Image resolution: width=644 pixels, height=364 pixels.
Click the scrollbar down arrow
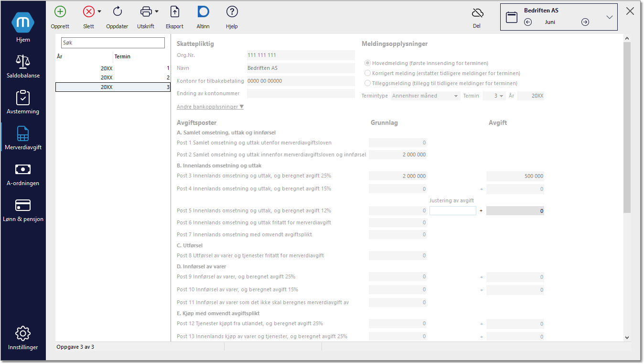[627, 337]
